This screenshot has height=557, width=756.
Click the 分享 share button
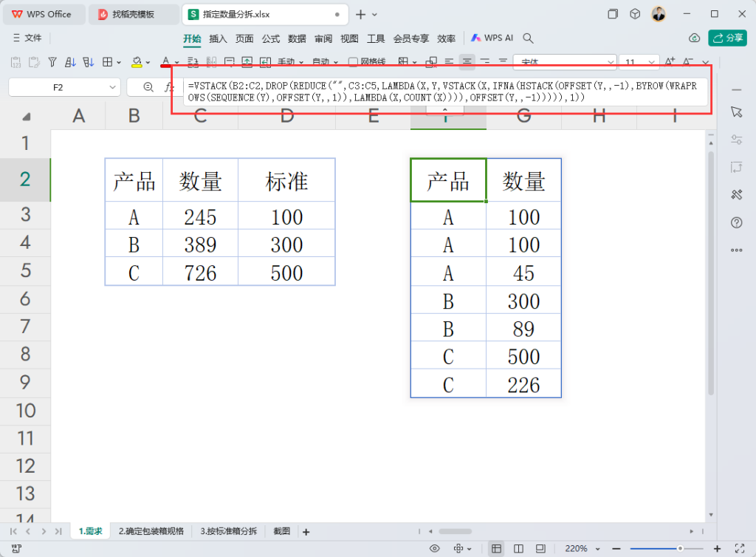point(727,38)
